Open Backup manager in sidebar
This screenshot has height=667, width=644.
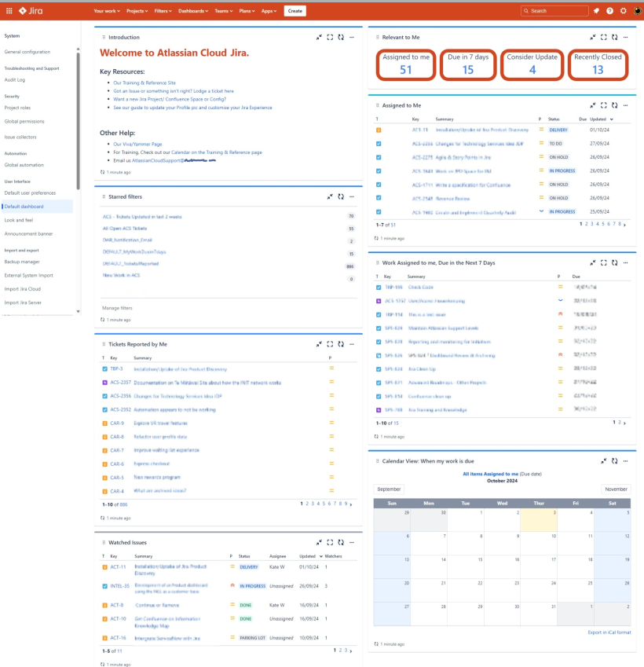(22, 262)
